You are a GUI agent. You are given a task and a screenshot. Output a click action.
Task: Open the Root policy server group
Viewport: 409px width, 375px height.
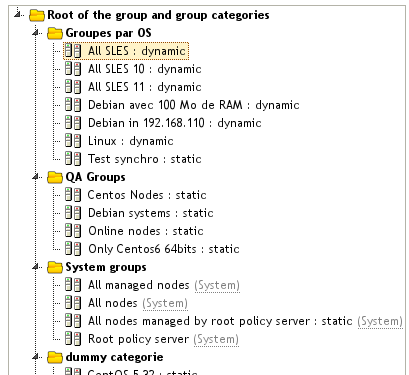[x=138, y=339]
